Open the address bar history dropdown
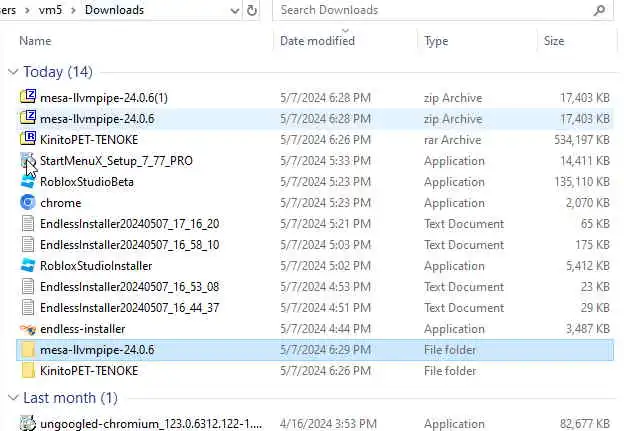Image resolution: width=624 pixels, height=431 pixels. click(x=234, y=10)
